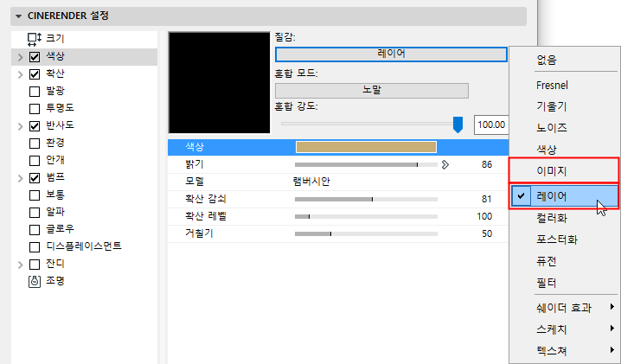The image size is (621, 364).
Task: Uncheck the 범프 channel checkbox
Action: (x=35, y=178)
